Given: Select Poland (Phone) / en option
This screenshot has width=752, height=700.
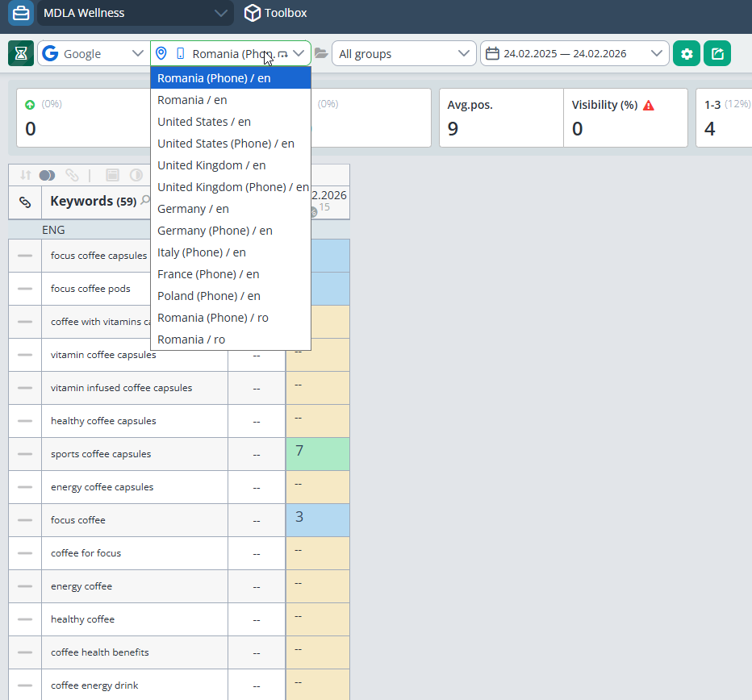Looking at the screenshot, I should coord(231,296).
